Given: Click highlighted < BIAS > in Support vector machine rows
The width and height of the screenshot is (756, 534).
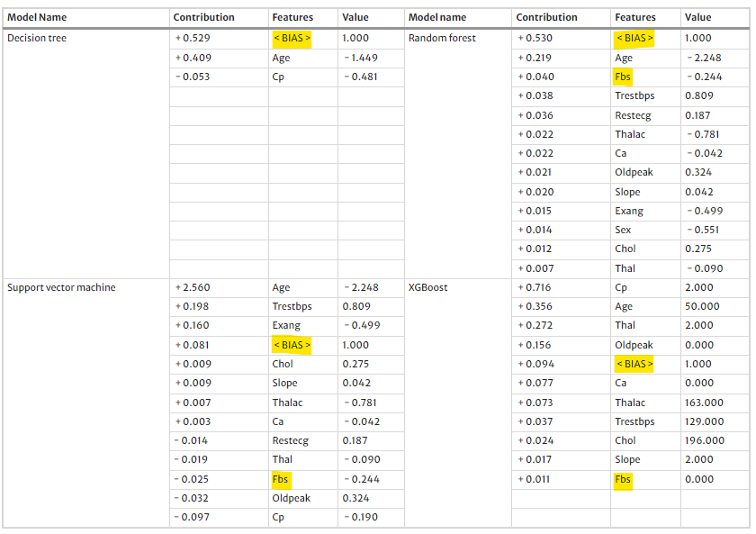Looking at the screenshot, I should pos(292,345).
